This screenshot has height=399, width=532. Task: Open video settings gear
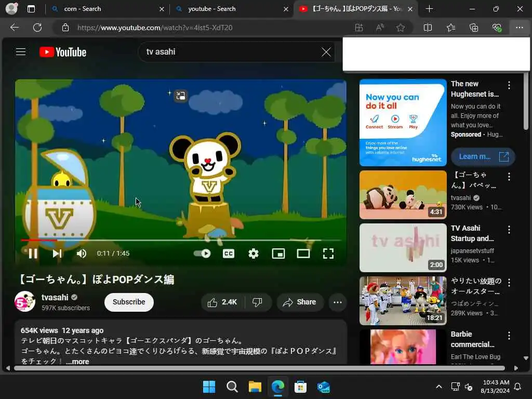pyautogui.click(x=254, y=254)
